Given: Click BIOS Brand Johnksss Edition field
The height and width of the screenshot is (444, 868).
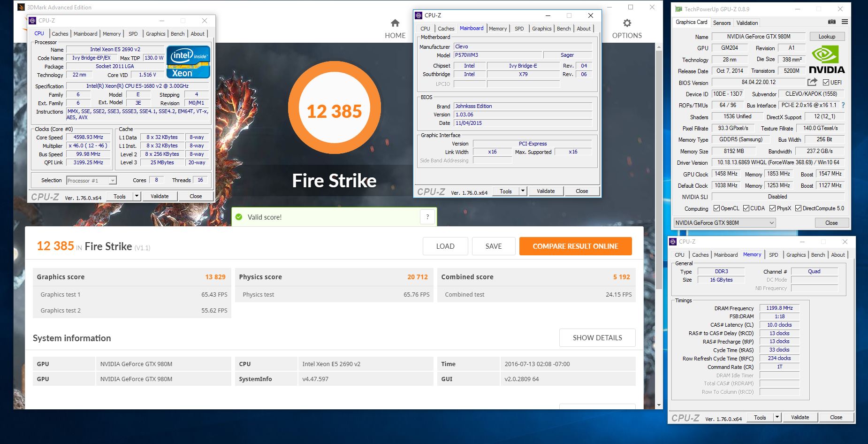Looking at the screenshot, I should click(x=523, y=106).
